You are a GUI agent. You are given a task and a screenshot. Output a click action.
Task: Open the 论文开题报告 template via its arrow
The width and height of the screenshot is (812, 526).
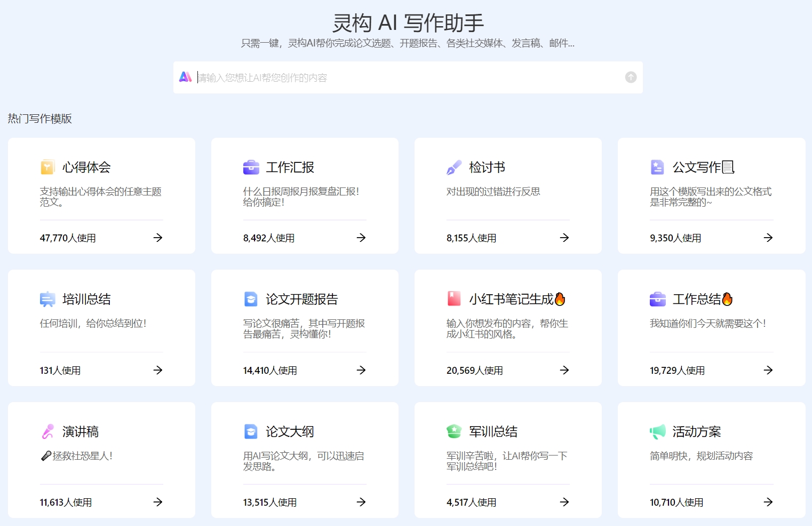361,370
